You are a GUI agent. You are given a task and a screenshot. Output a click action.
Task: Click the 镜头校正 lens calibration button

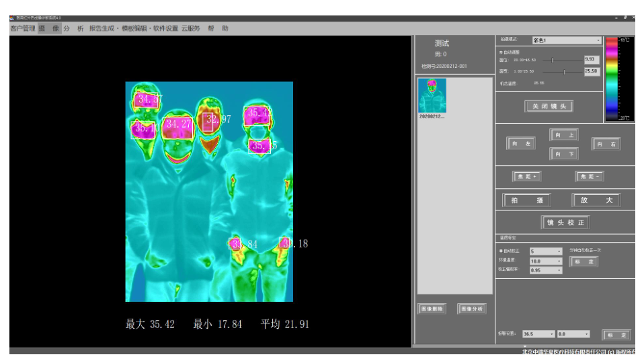point(565,223)
